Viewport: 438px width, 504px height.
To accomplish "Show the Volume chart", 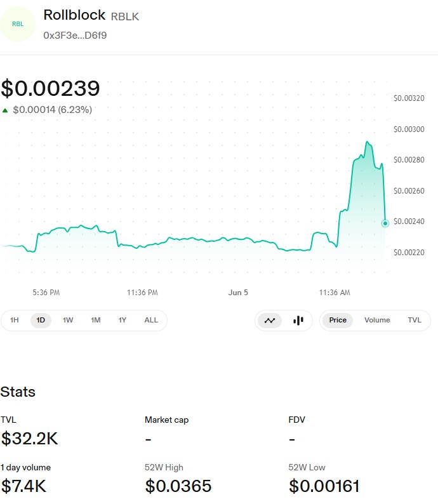I will (x=377, y=320).
